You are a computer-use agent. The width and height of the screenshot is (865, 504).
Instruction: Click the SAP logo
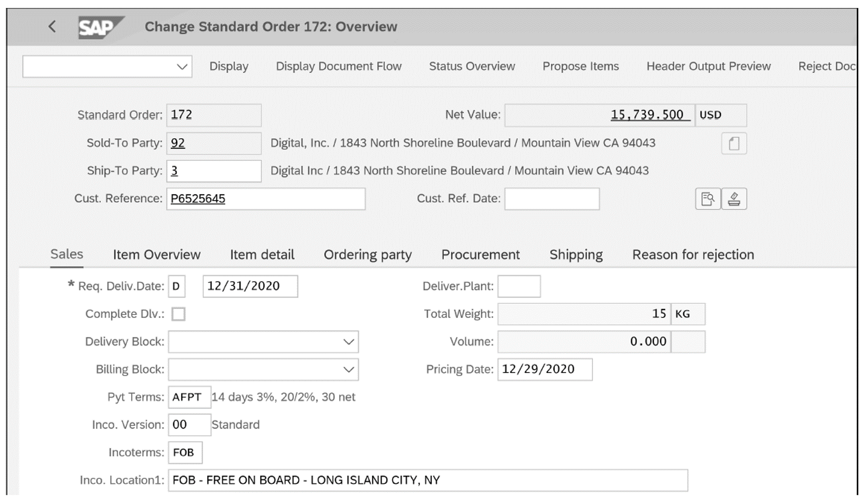(x=98, y=27)
